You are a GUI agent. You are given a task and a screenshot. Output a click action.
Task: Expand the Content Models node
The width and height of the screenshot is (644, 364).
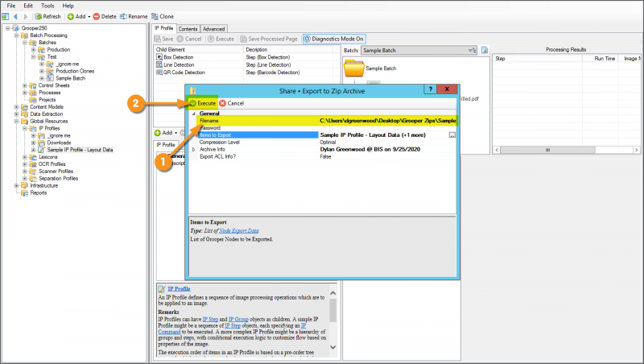coord(16,107)
